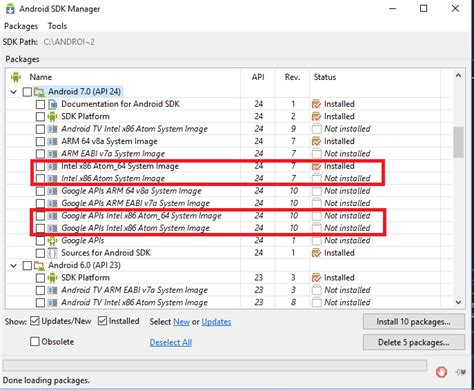Click the red stop icon in status bar

[442, 372]
